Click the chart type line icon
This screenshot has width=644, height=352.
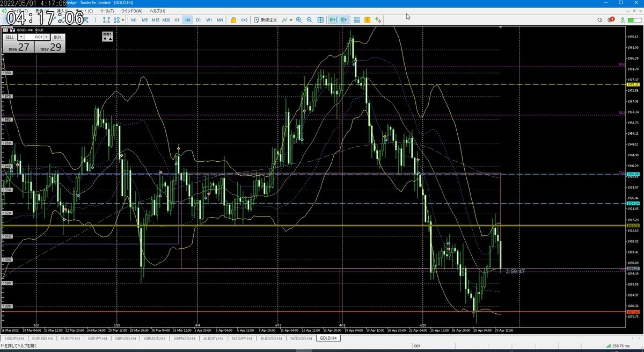(x=284, y=20)
